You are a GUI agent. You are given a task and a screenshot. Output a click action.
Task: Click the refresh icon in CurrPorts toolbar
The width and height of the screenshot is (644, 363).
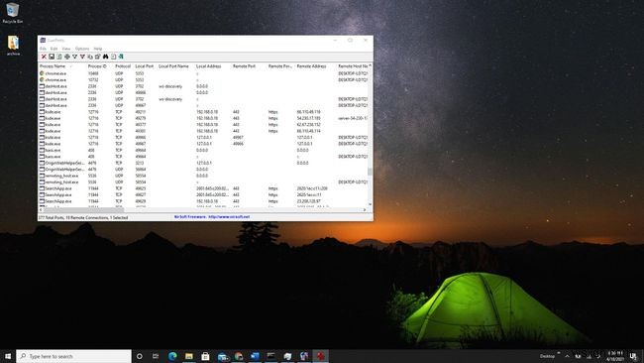tap(59, 57)
